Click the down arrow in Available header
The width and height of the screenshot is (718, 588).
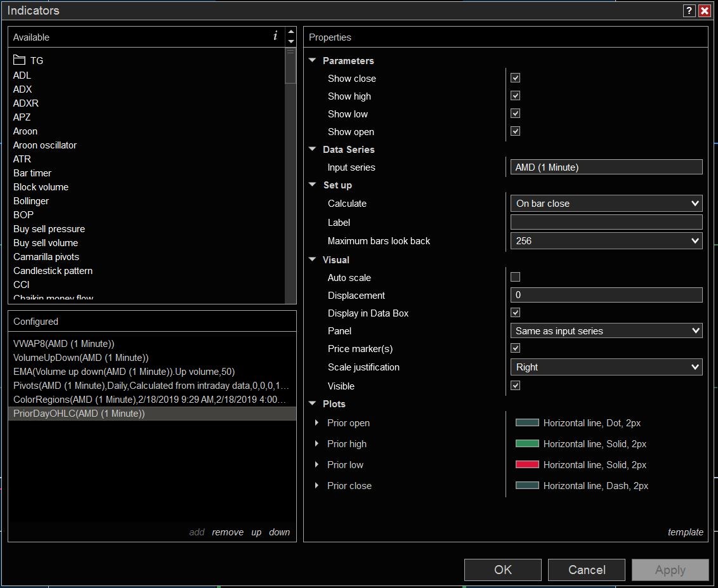coord(290,42)
